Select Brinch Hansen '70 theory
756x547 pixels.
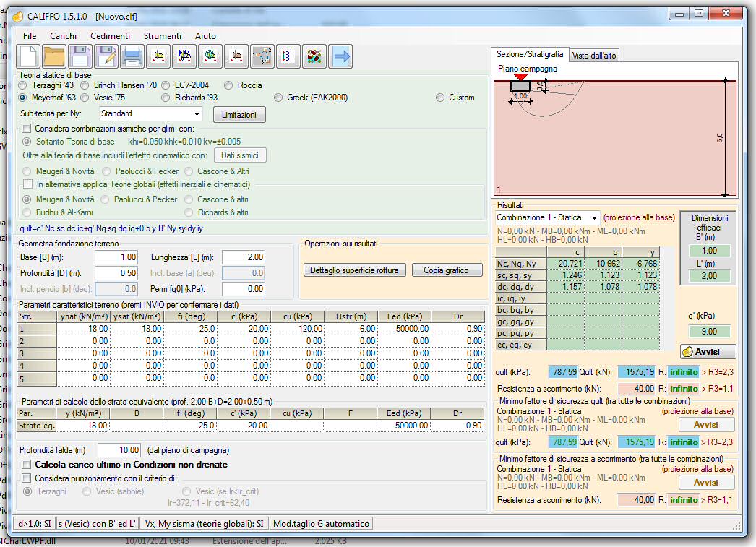point(85,85)
